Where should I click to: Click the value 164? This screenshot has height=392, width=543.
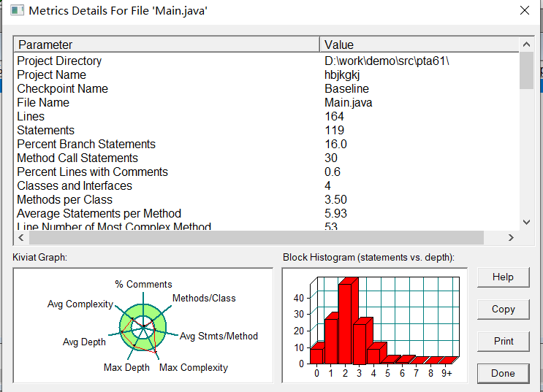point(334,116)
